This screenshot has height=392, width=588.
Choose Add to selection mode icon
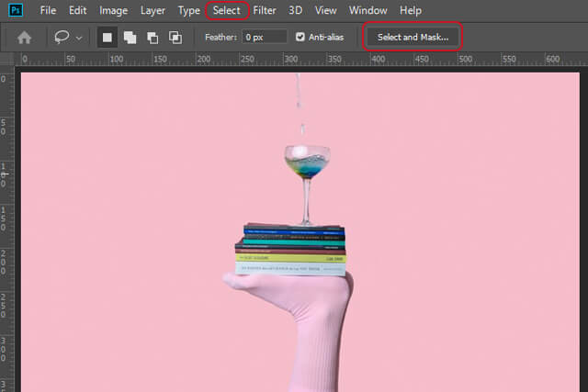tap(130, 37)
